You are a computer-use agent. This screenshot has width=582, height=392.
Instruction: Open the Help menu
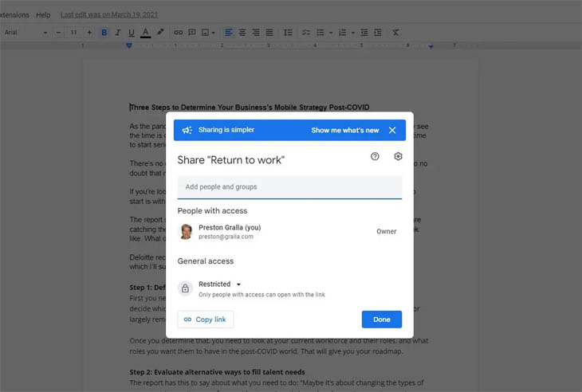coord(43,15)
